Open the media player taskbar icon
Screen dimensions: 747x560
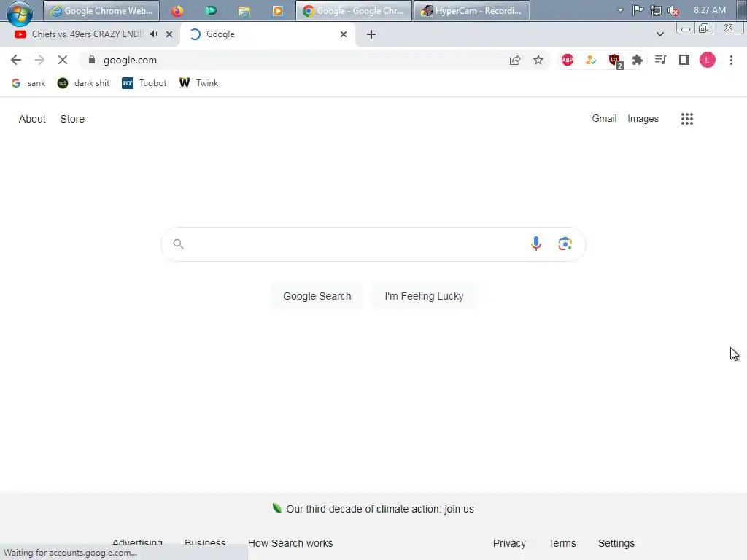point(277,10)
